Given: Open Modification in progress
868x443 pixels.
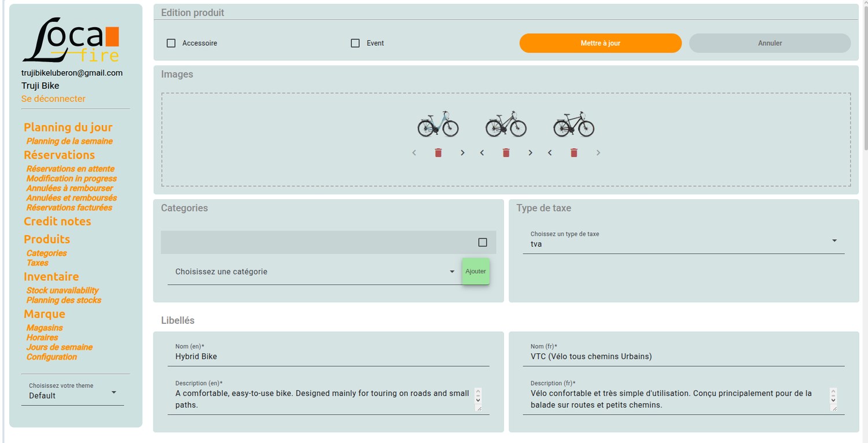Looking at the screenshot, I should click(x=72, y=178).
